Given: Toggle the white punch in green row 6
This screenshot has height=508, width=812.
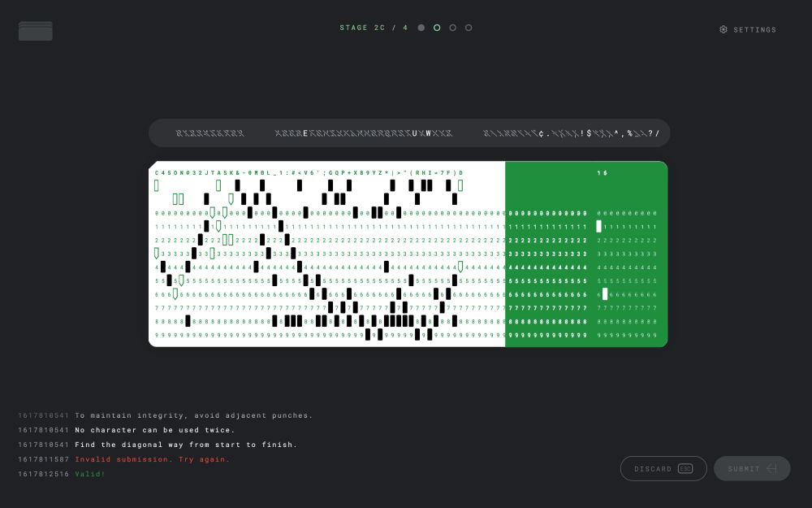Looking at the screenshot, I should pos(605,294).
